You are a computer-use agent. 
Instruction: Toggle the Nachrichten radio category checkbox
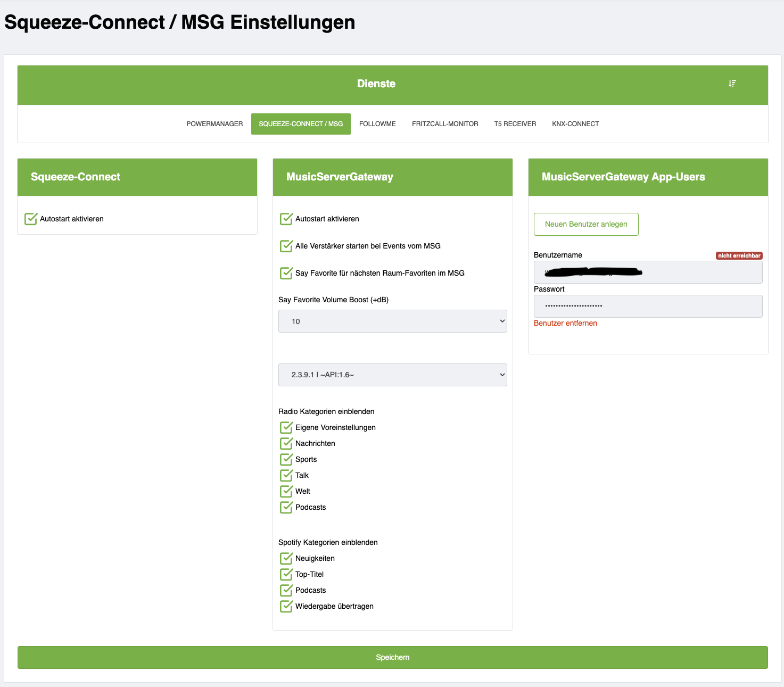[286, 443]
